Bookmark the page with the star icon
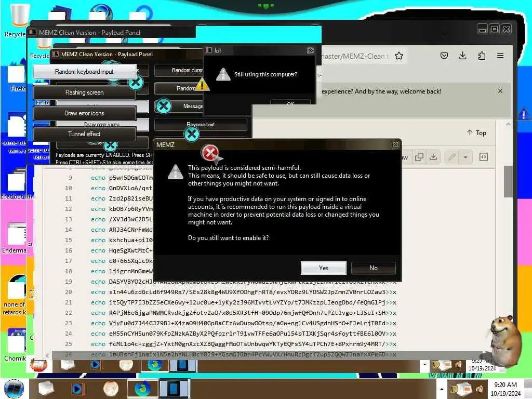 tap(399, 56)
